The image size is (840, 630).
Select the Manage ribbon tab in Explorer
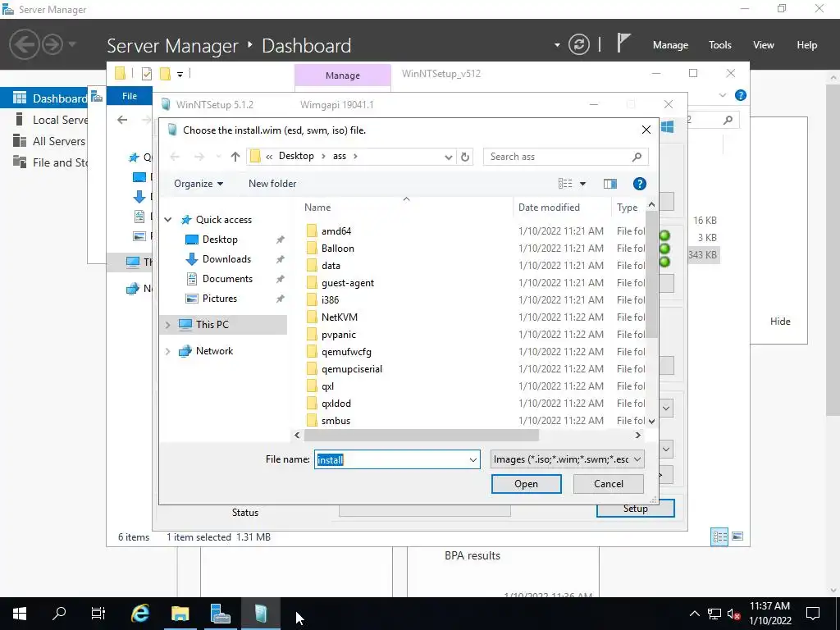click(x=342, y=75)
